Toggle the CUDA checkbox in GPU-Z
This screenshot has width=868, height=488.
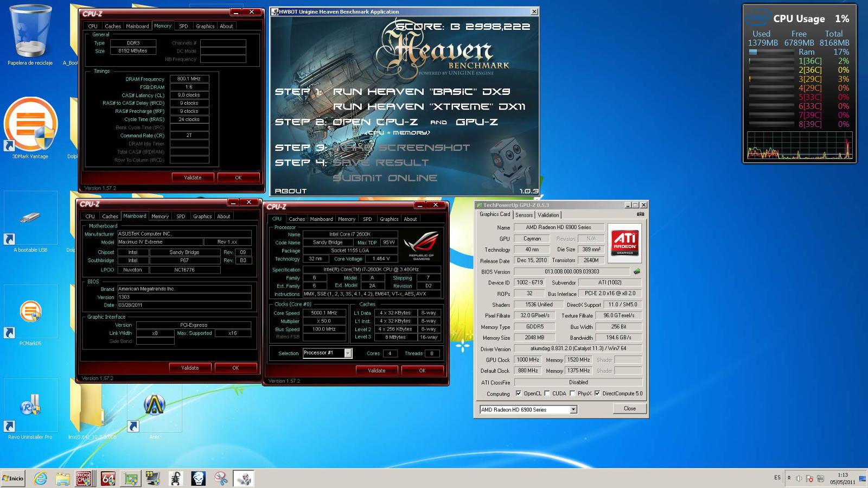[x=547, y=394]
